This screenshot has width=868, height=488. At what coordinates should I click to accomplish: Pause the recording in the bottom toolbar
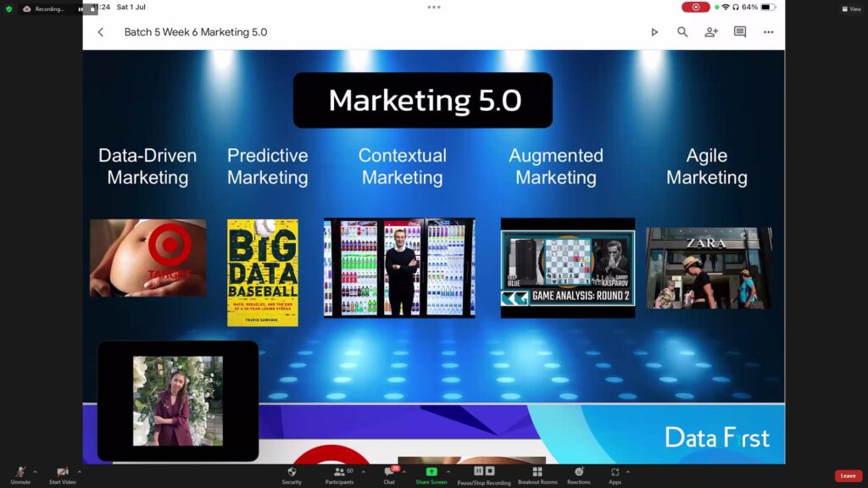479,471
